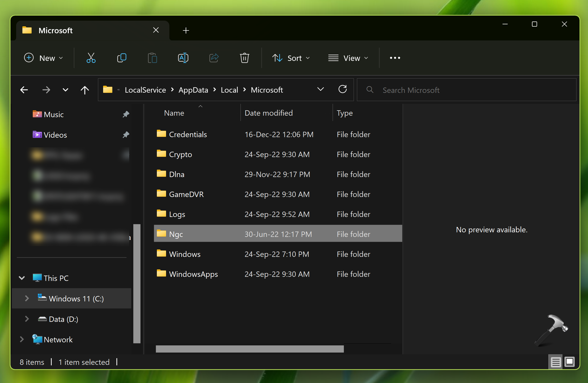
Task: Open the More options menu
Action: (x=395, y=57)
